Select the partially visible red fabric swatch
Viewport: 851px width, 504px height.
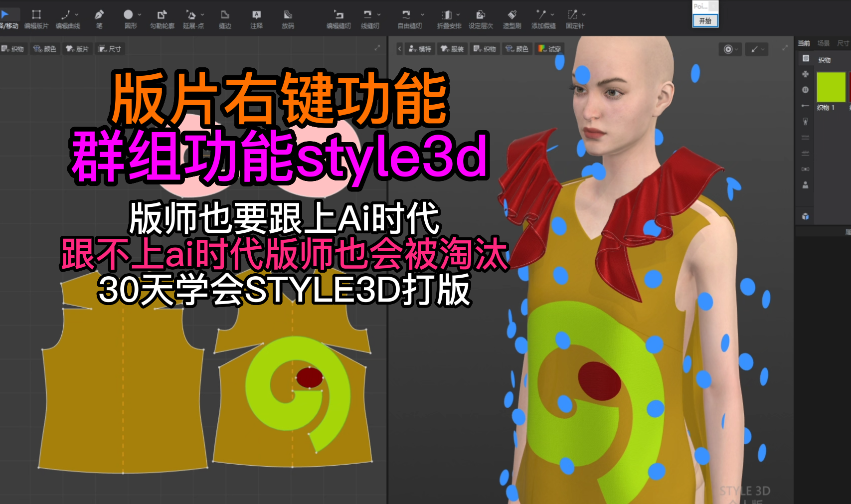click(850, 87)
